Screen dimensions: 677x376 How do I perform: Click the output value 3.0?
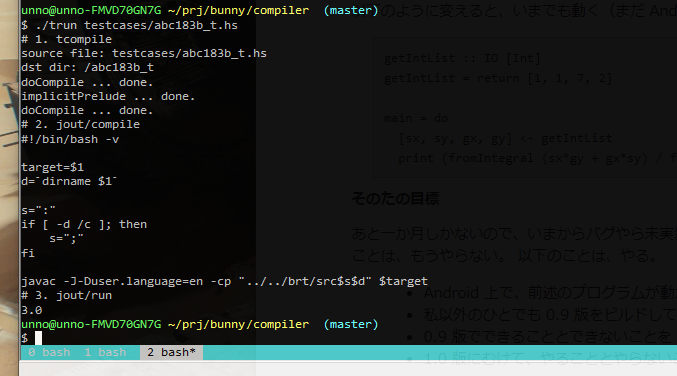coord(32,310)
